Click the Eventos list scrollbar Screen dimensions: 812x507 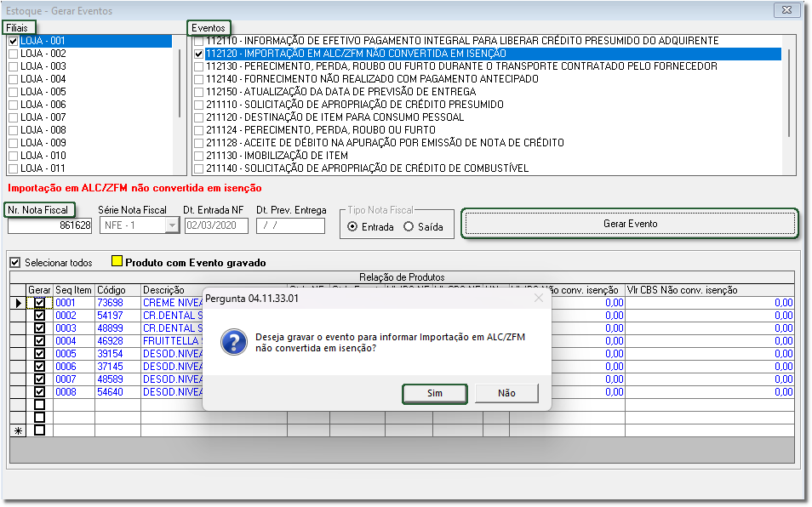pos(789,93)
